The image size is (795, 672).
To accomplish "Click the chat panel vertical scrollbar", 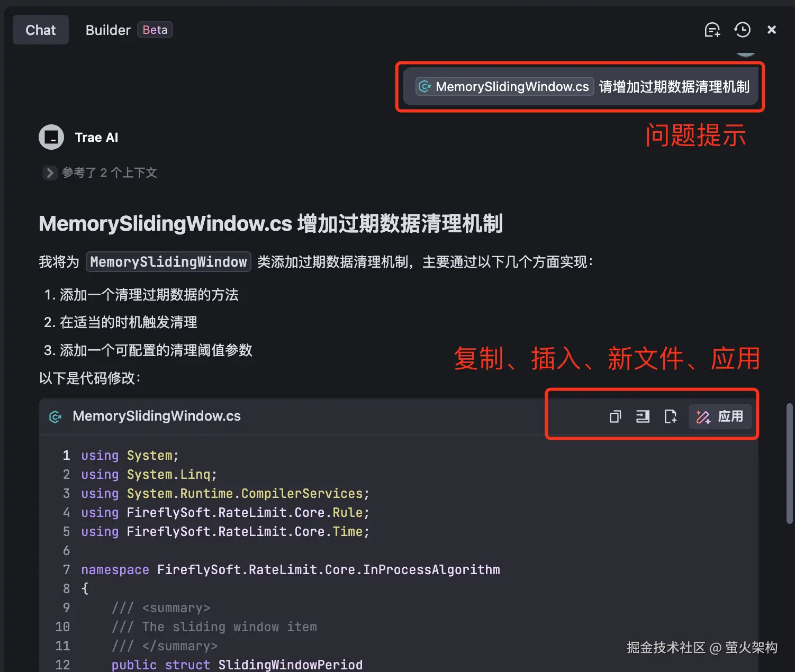I will (x=789, y=464).
